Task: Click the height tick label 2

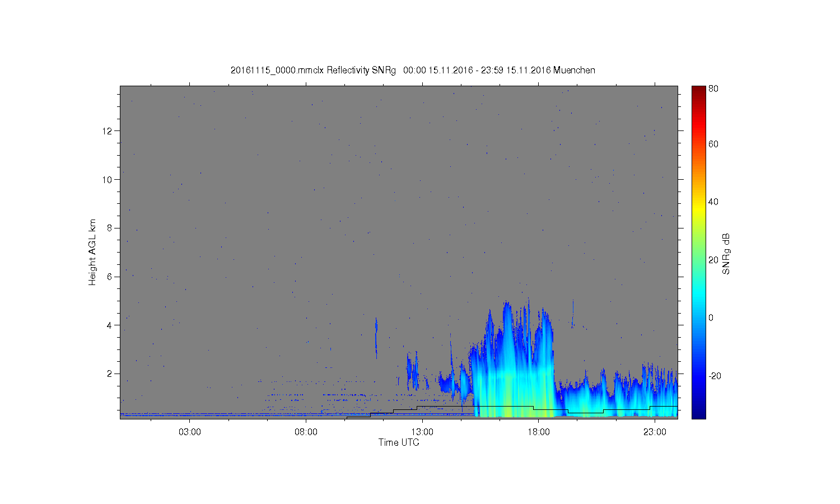Action: (110, 374)
